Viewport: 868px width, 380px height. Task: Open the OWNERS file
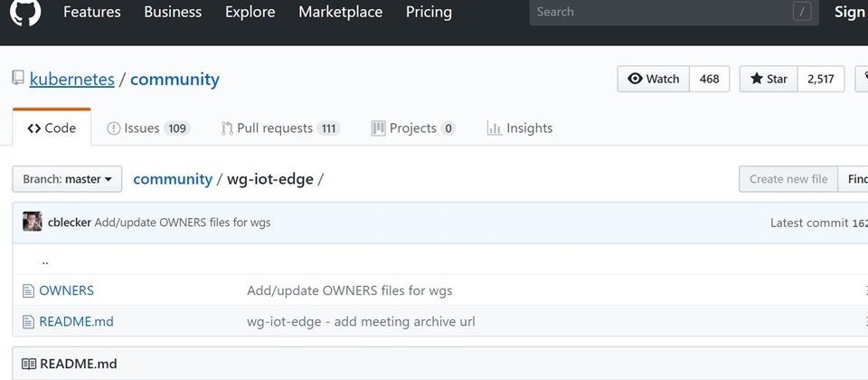(x=66, y=290)
